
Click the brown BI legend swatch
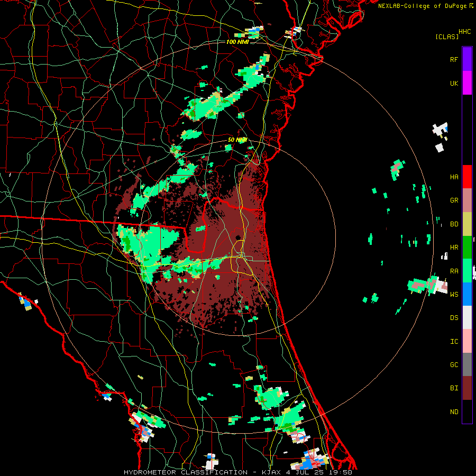[467, 388]
